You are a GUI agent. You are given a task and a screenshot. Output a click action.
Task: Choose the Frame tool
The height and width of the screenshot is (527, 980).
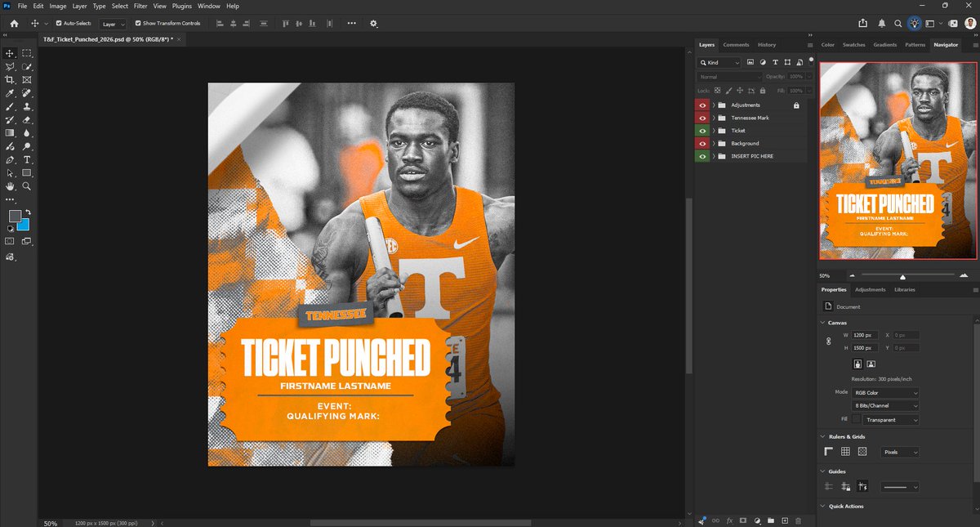[27, 79]
